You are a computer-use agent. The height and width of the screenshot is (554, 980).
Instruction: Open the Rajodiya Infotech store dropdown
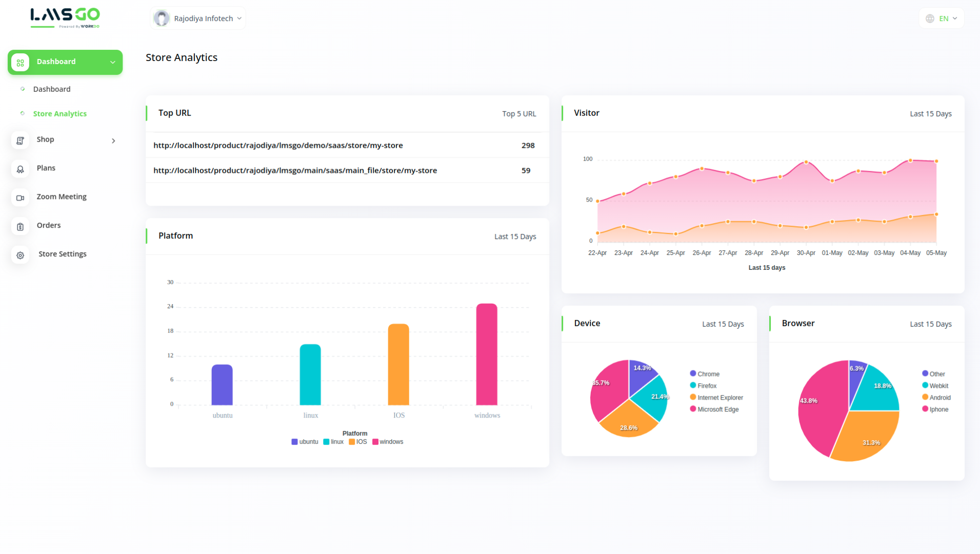point(198,18)
